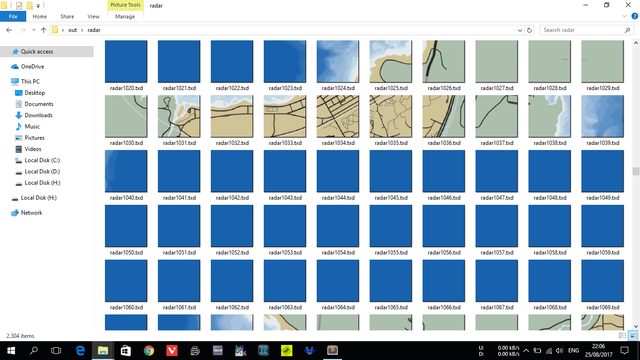Viewport: 640px width, 360px height.
Task: Open Downloads in the sidebar
Action: (x=38, y=116)
